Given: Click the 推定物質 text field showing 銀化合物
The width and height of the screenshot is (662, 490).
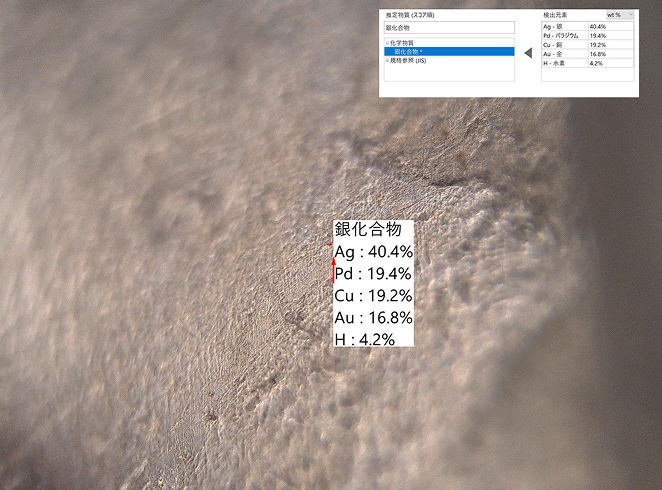Looking at the screenshot, I should (x=448, y=28).
